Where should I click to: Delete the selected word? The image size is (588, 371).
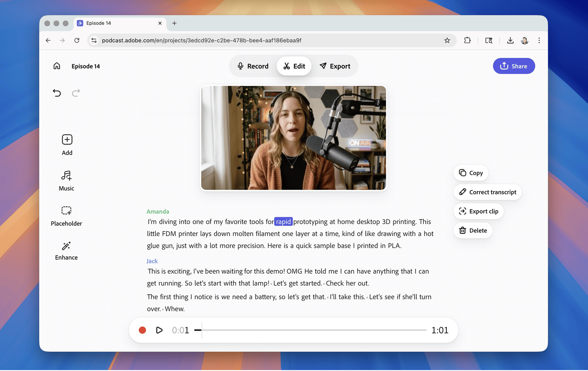473,230
